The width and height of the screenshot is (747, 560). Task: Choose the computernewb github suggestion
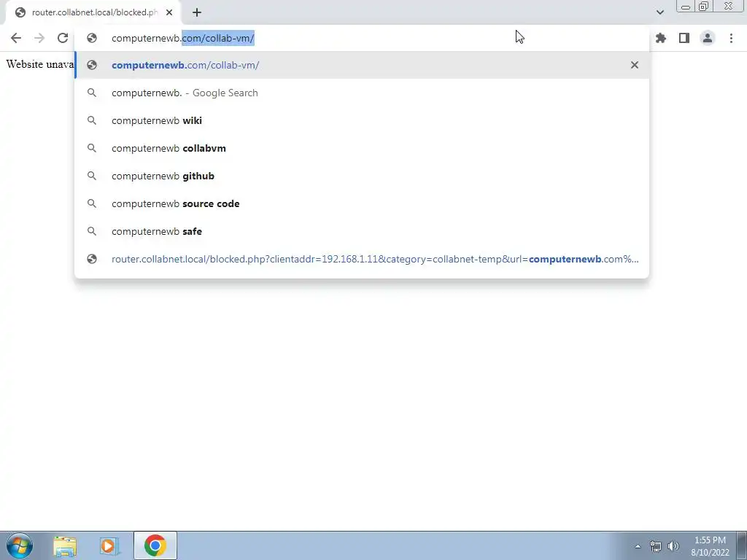click(x=362, y=176)
